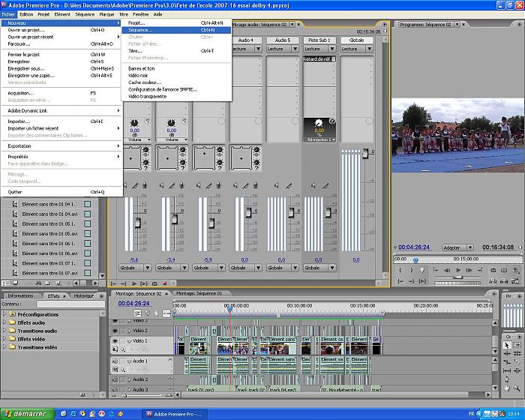Select the Zoom magnifier tool
This screenshot has width=525, height=420.
point(517,388)
